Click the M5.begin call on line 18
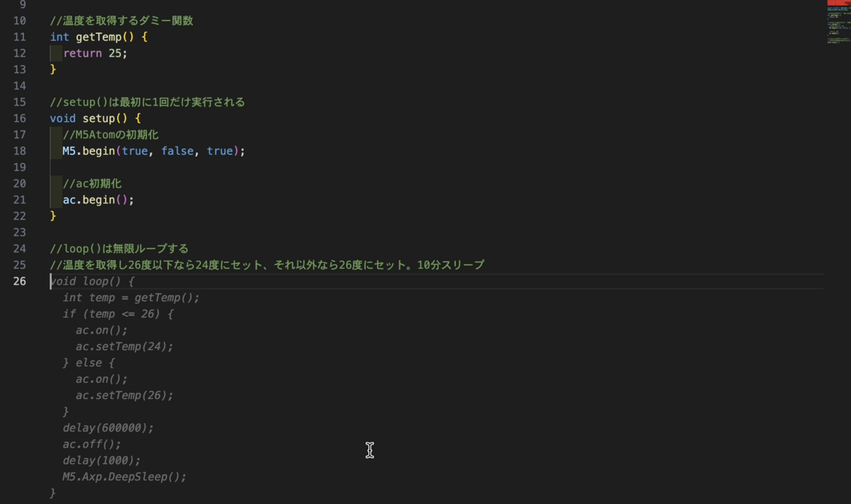 click(153, 151)
